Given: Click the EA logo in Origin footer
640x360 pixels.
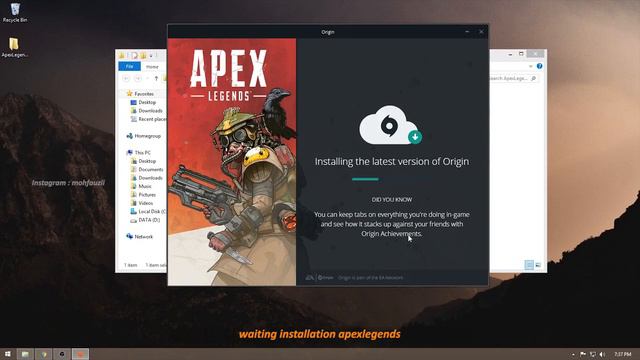Looking at the screenshot, I should (309, 278).
